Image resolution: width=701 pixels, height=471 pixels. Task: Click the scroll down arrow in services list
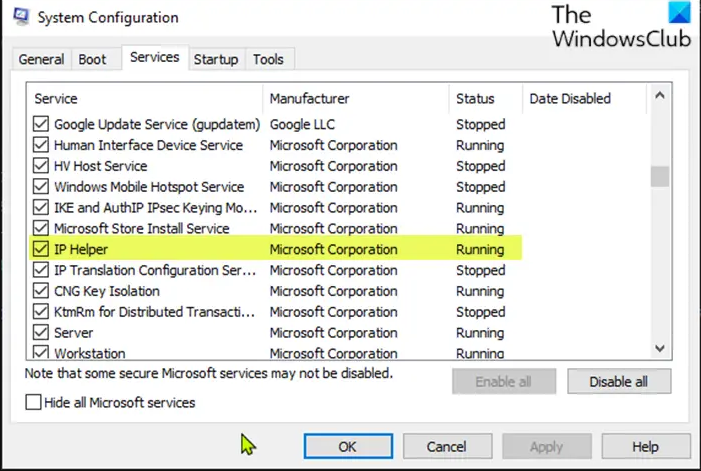[x=659, y=347]
